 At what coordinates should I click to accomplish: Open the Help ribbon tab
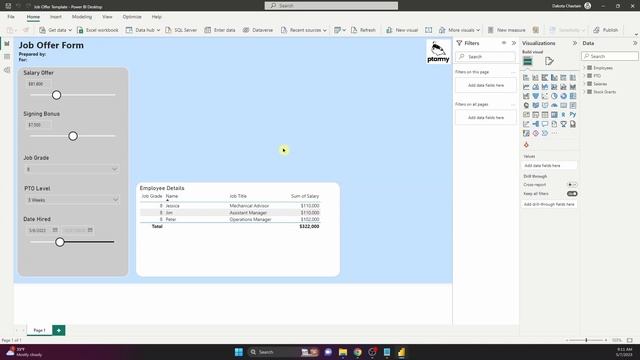point(156,17)
